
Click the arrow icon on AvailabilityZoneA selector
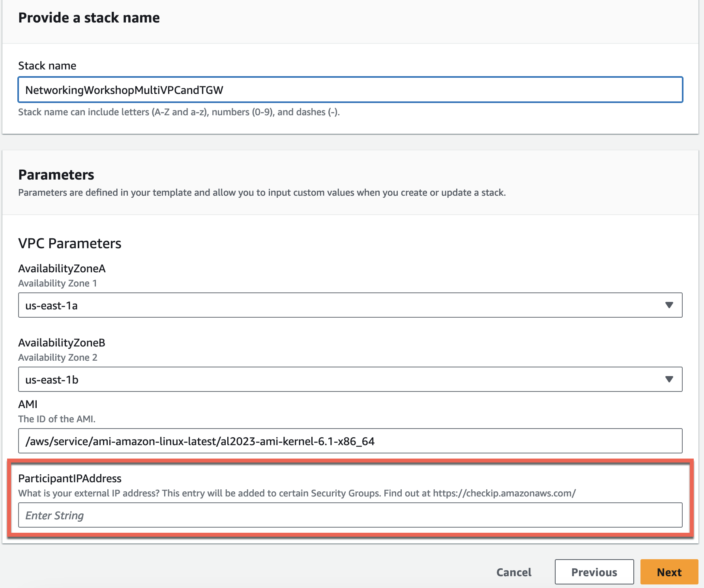click(669, 305)
